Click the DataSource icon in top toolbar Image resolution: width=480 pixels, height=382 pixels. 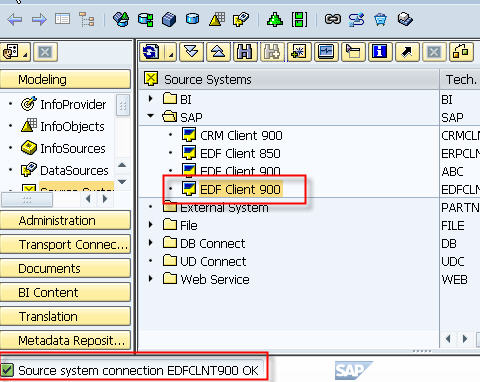click(x=241, y=19)
